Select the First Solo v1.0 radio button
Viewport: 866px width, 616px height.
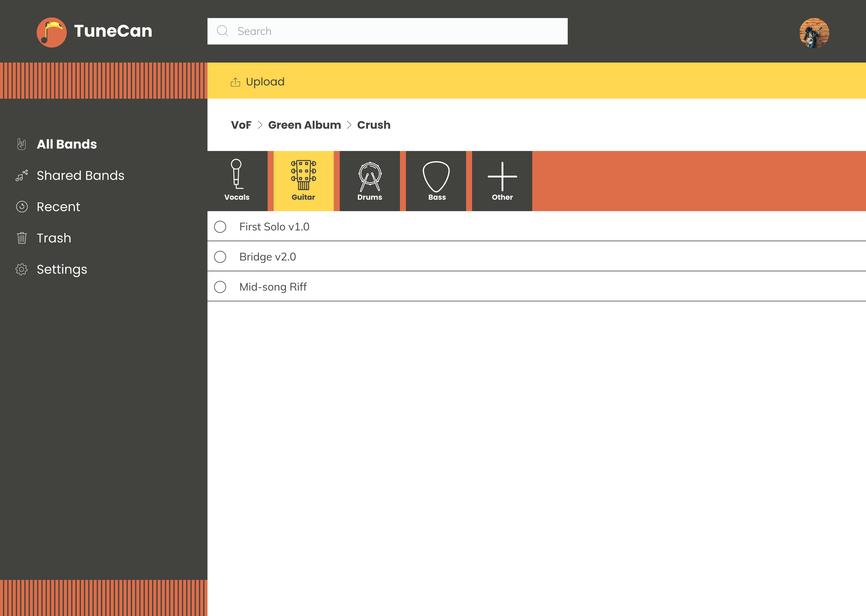(x=220, y=227)
